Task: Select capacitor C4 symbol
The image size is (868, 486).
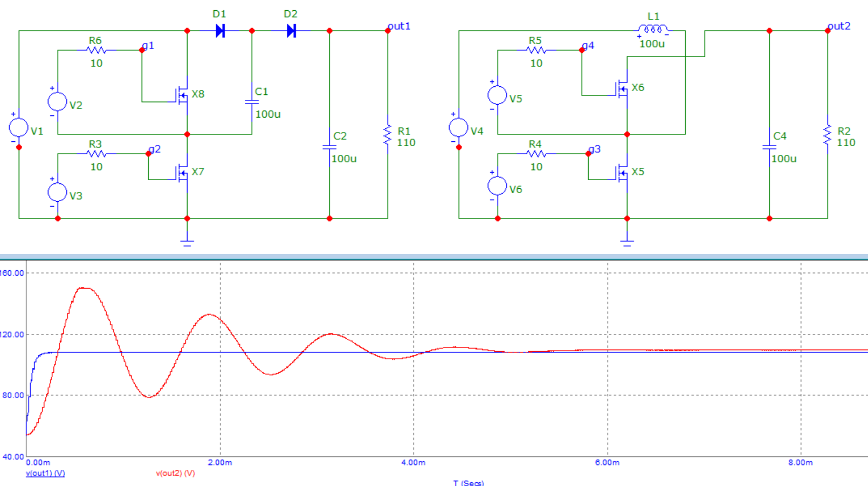Action: click(x=769, y=147)
